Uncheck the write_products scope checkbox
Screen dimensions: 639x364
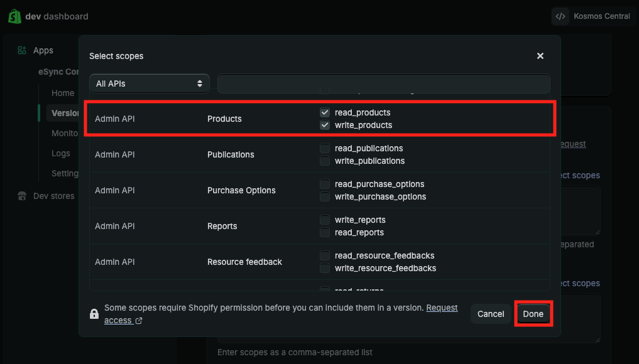[325, 125]
